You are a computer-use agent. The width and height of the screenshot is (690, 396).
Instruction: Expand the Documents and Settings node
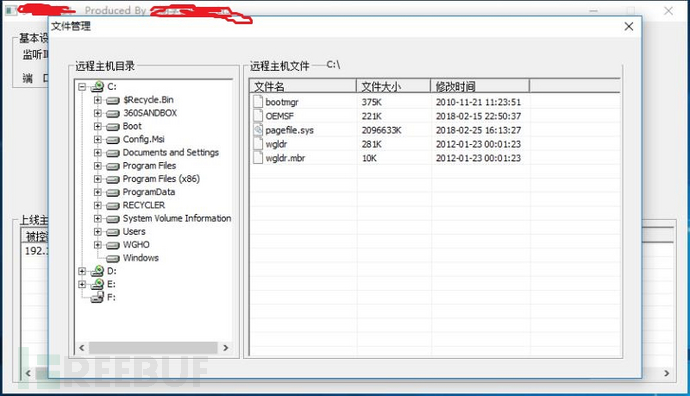coord(98,153)
